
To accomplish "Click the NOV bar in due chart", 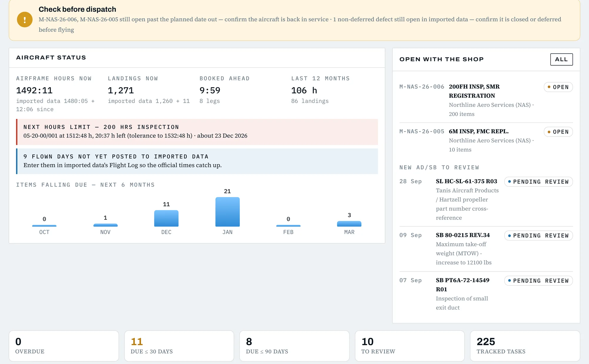I will [105, 225].
